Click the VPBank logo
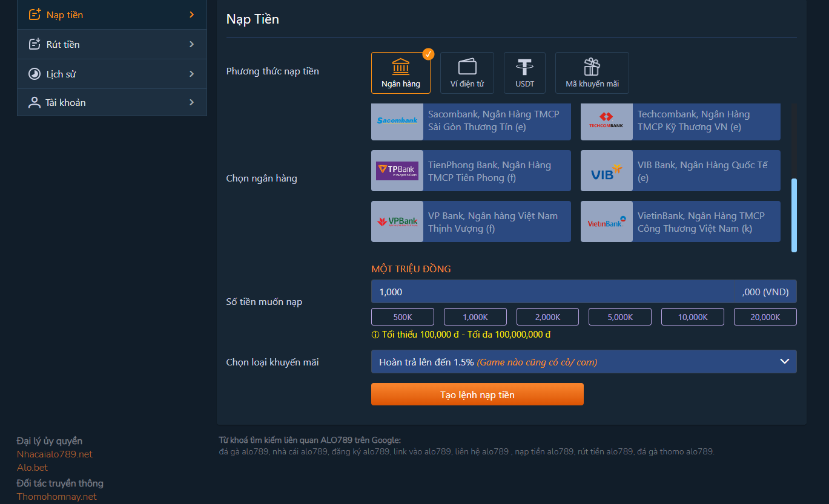Screen dimensions: 829x504 pyautogui.click(x=397, y=221)
